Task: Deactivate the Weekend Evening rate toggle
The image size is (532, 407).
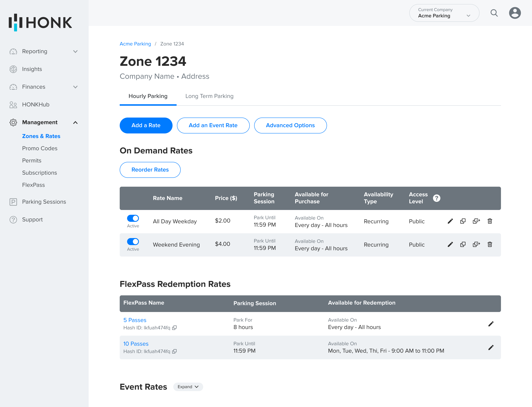Action: (x=133, y=241)
